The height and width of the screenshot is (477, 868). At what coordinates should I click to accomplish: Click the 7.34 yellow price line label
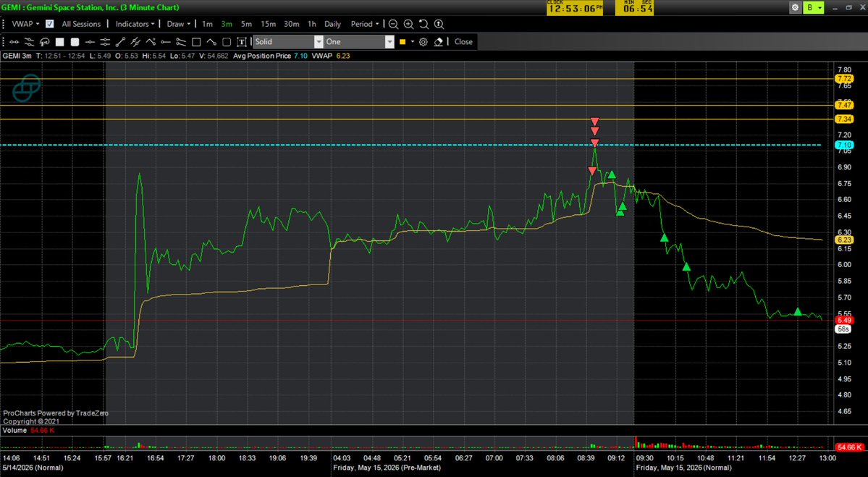click(x=844, y=119)
